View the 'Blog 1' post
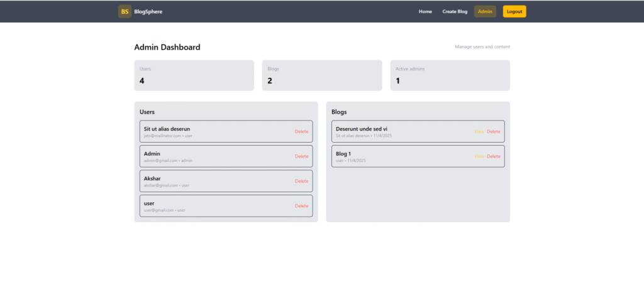 click(x=479, y=156)
